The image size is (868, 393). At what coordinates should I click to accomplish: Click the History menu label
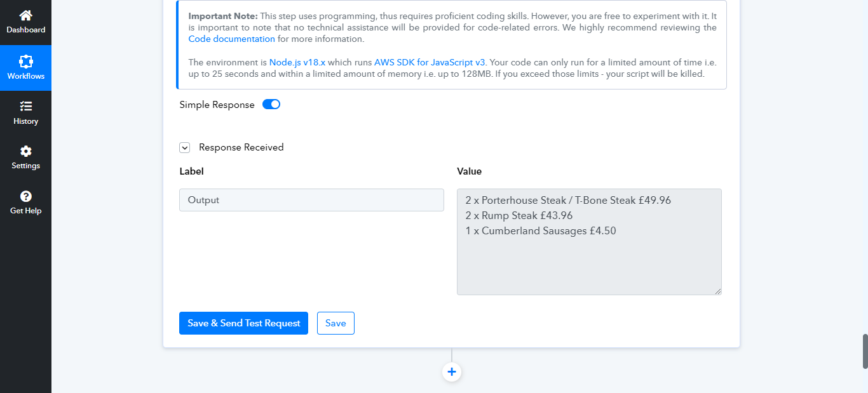[25, 121]
